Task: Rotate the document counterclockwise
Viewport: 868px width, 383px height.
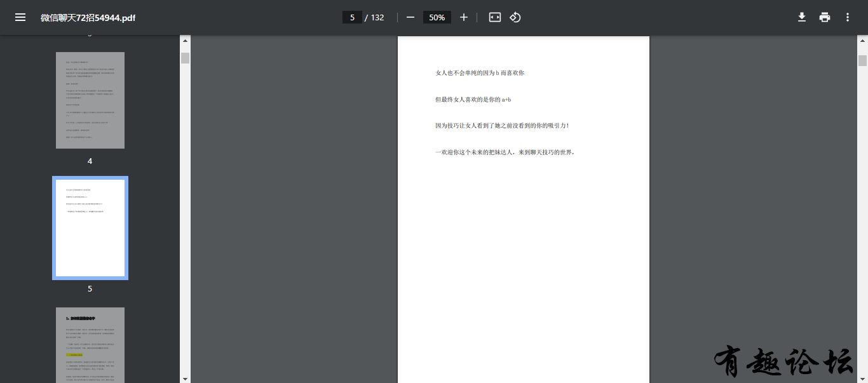Action: 515,17
